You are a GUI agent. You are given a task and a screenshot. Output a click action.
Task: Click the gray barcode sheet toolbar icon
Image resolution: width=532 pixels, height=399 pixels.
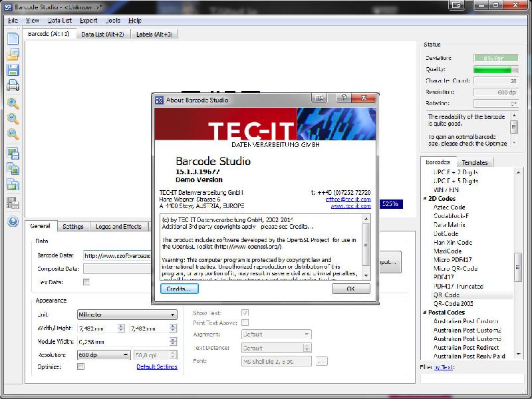point(13,203)
